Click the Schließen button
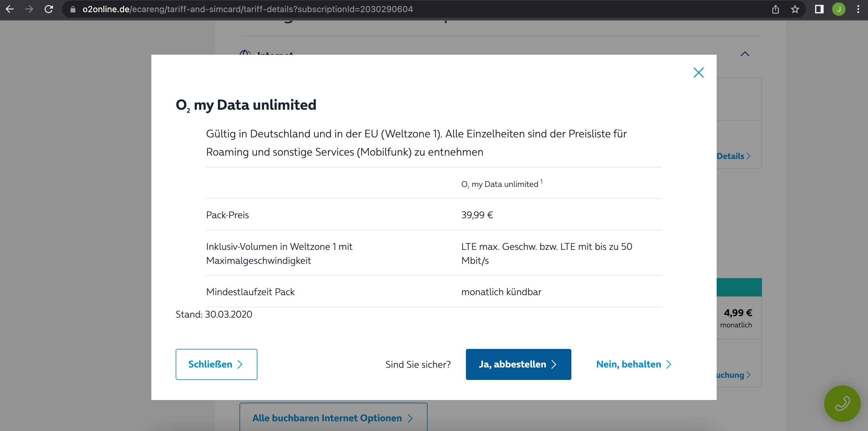The image size is (868, 431). tap(216, 364)
